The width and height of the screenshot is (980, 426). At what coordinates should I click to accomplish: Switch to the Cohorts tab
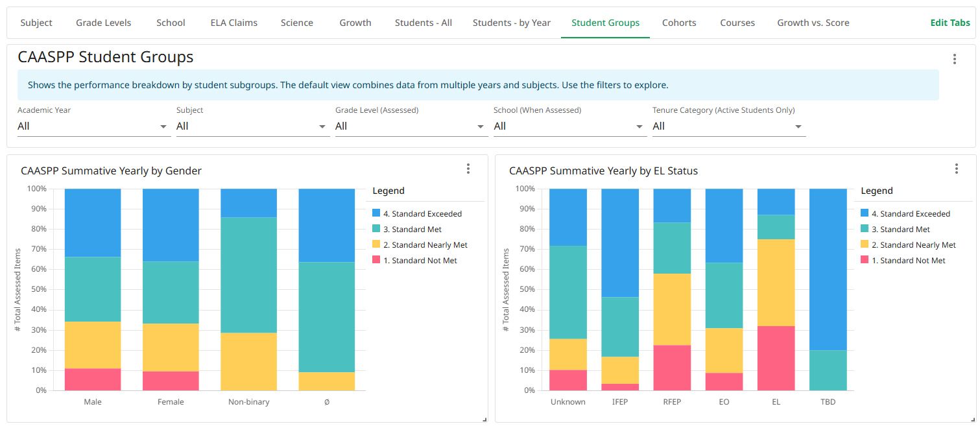click(x=679, y=23)
